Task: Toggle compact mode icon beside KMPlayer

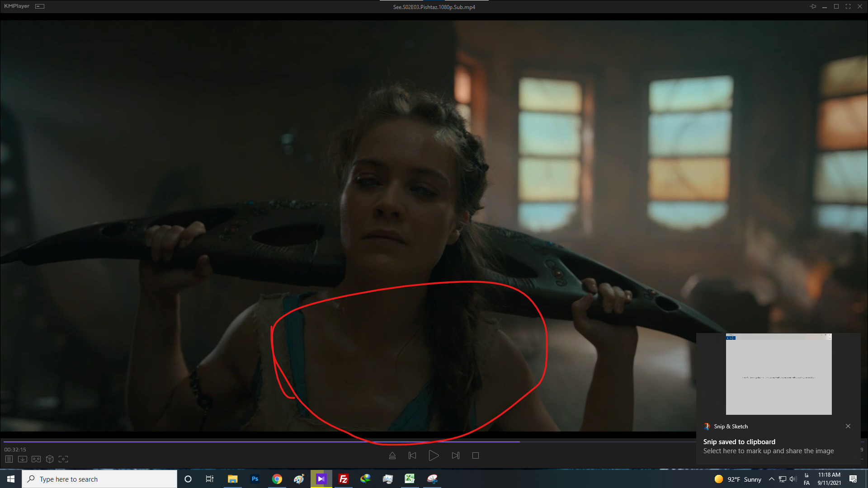Action: click(40, 6)
